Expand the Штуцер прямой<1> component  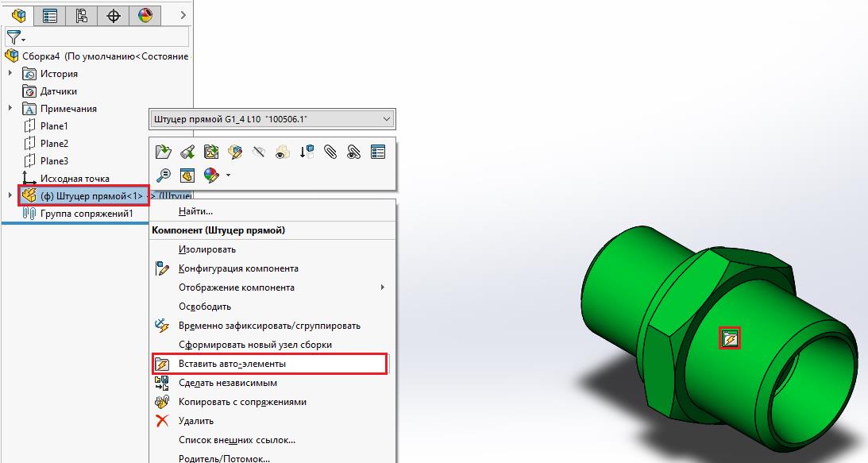10,195
